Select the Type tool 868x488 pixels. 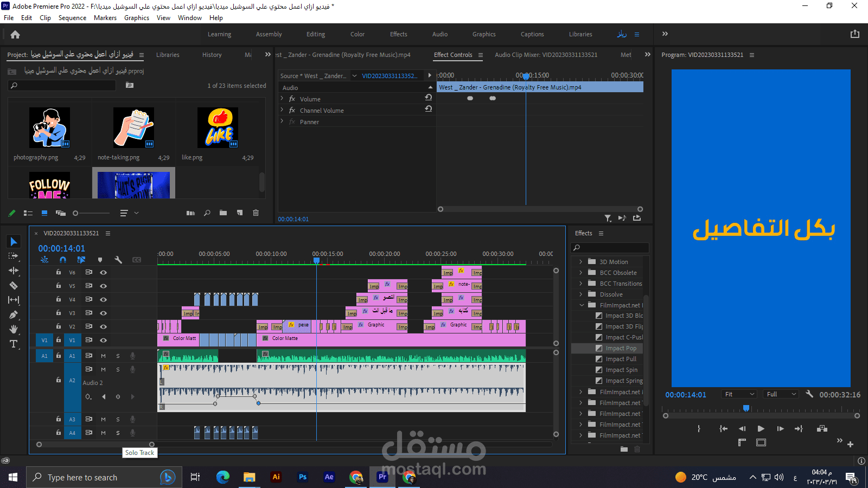coord(14,344)
